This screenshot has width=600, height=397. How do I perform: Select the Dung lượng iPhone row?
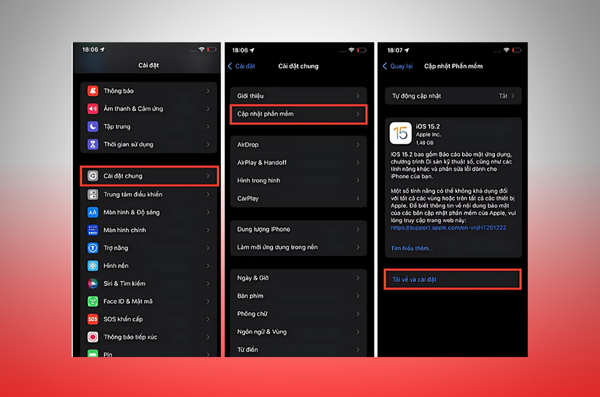298,229
